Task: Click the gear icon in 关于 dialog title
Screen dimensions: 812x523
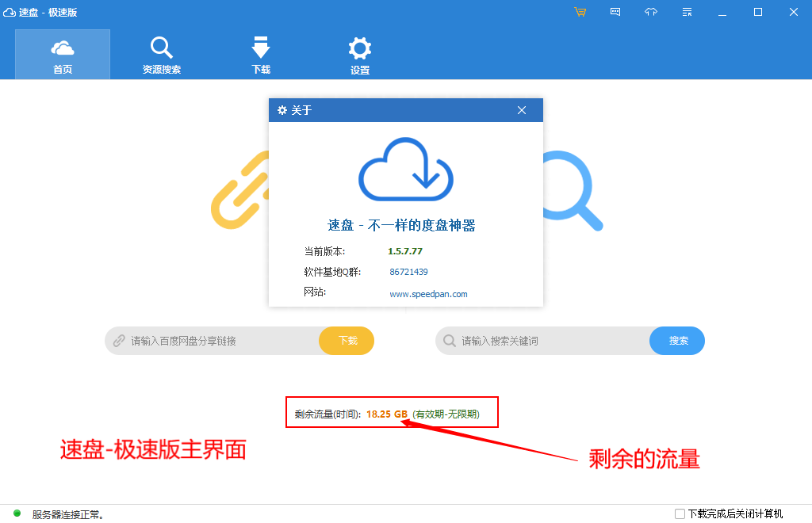Action: pos(282,110)
